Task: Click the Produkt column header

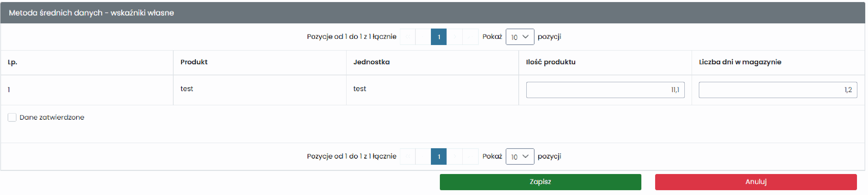Action: coord(194,62)
